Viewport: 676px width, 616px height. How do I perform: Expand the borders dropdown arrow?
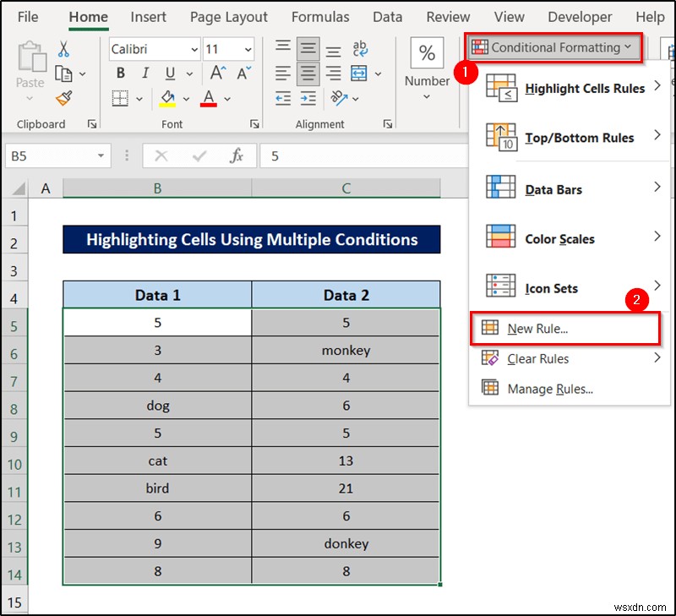139,99
